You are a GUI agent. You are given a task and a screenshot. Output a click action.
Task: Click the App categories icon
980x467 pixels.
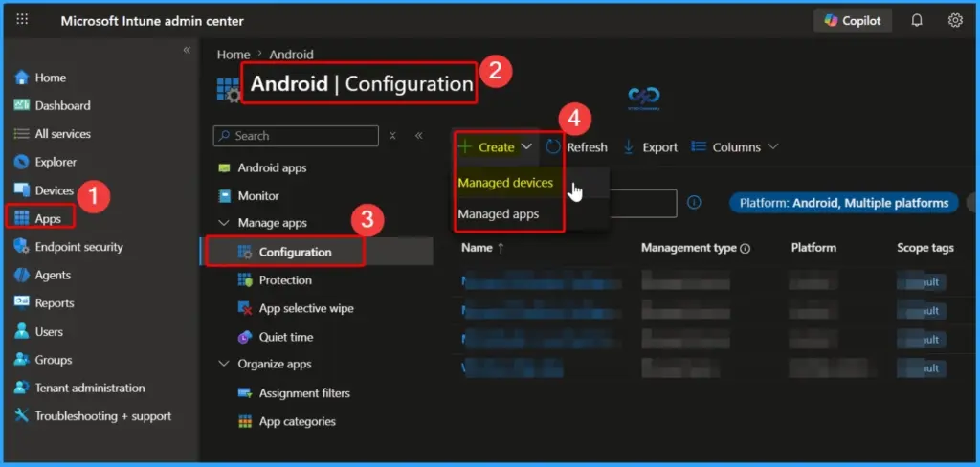(244, 421)
